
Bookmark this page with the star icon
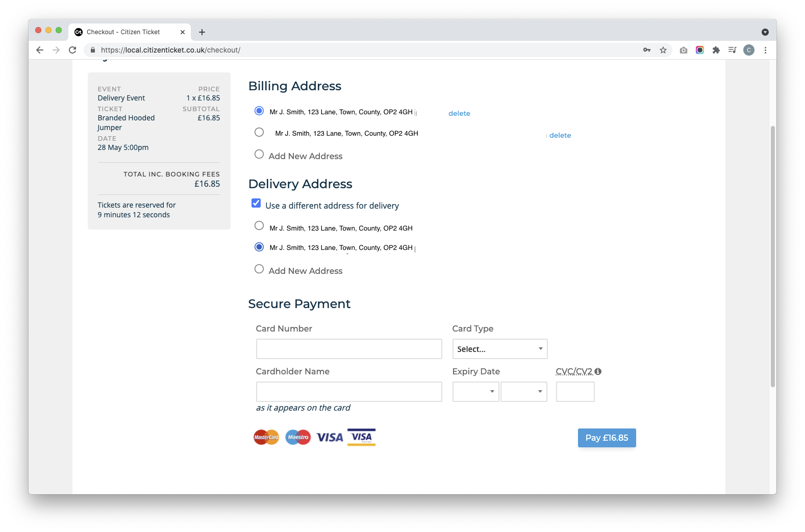coord(663,50)
